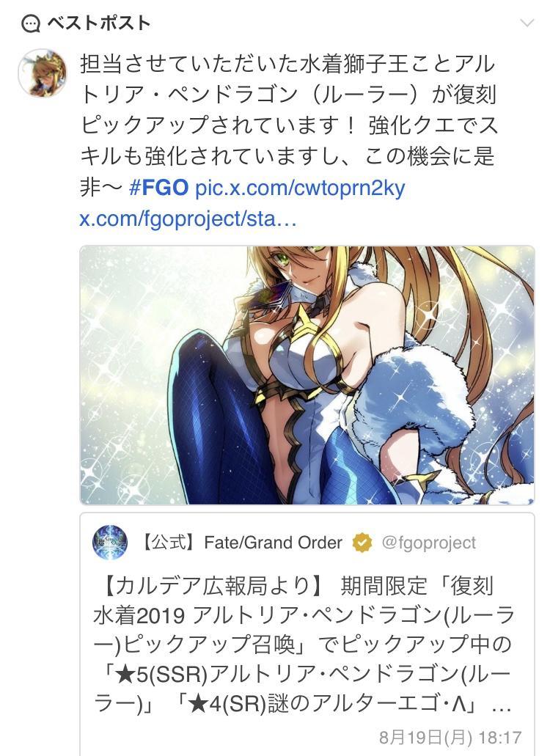Open the swimsuit Artoria illustration image
550x756 pixels.
coord(307,375)
